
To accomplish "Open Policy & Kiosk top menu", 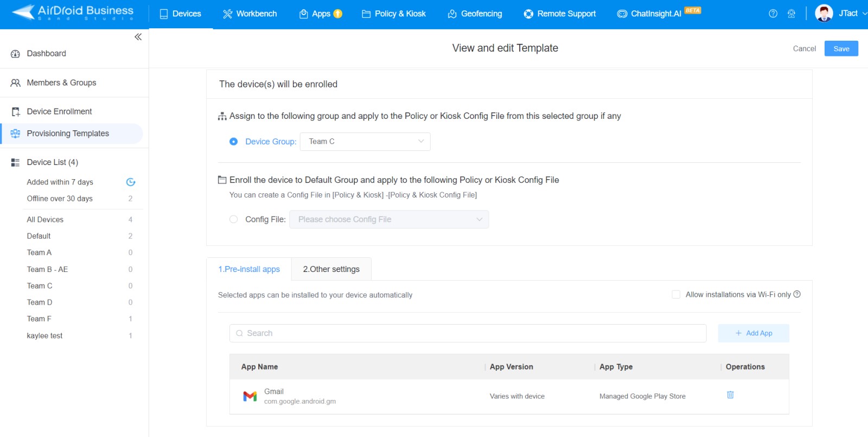I will pos(394,14).
